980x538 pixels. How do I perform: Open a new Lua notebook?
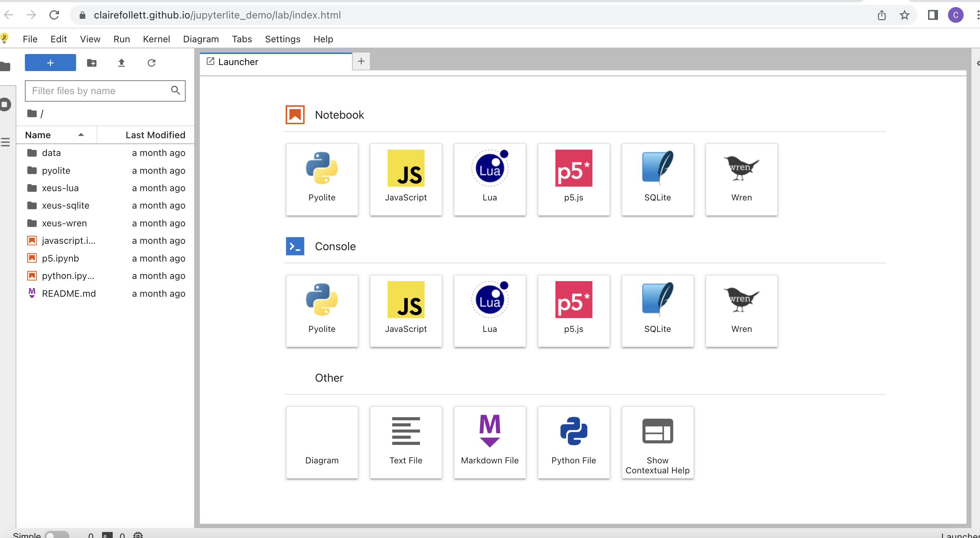tap(490, 179)
